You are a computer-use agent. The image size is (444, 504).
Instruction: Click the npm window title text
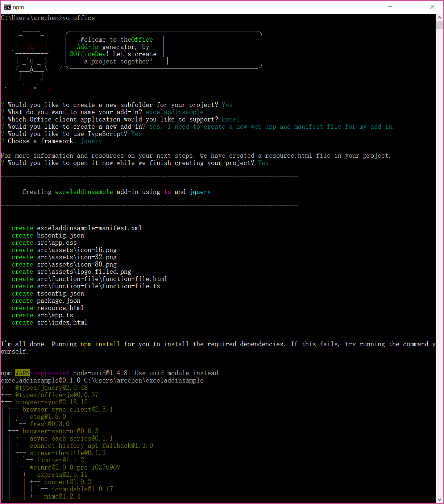(x=18, y=7)
